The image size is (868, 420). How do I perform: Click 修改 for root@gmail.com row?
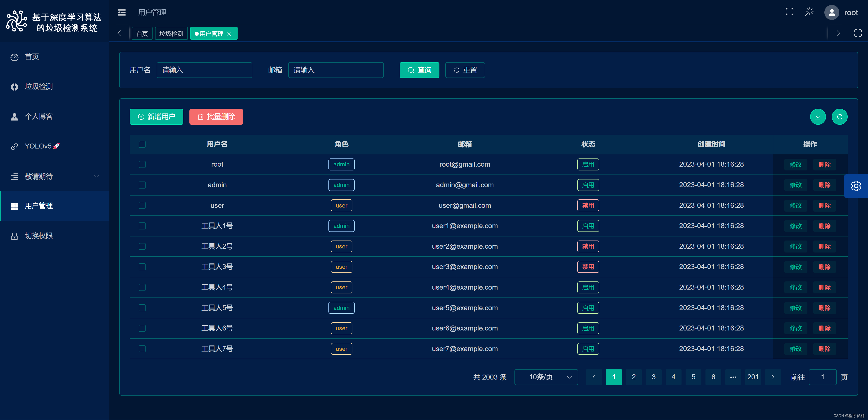[x=796, y=165]
